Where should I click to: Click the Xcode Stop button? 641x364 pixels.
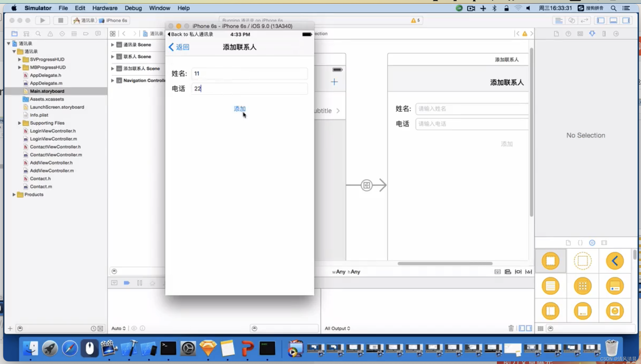(60, 20)
